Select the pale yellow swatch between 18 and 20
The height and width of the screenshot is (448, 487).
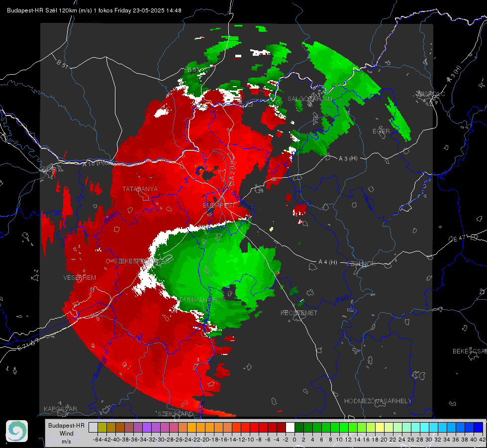pos(380,427)
